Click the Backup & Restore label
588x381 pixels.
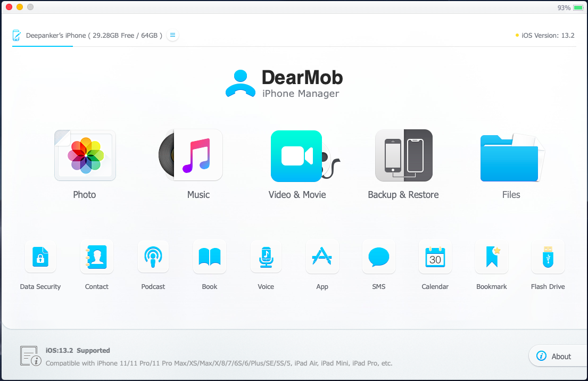coord(403,195)
